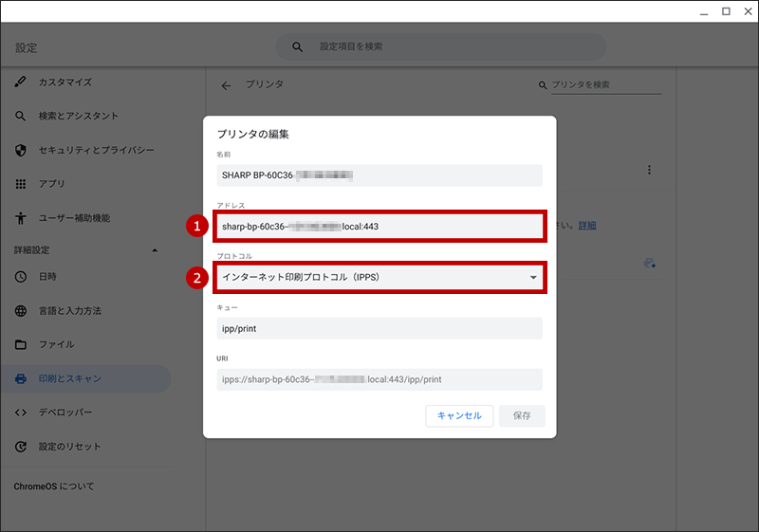Open 設定のリセット section
The height and width of the screenshot is (532, 759).
69,447
